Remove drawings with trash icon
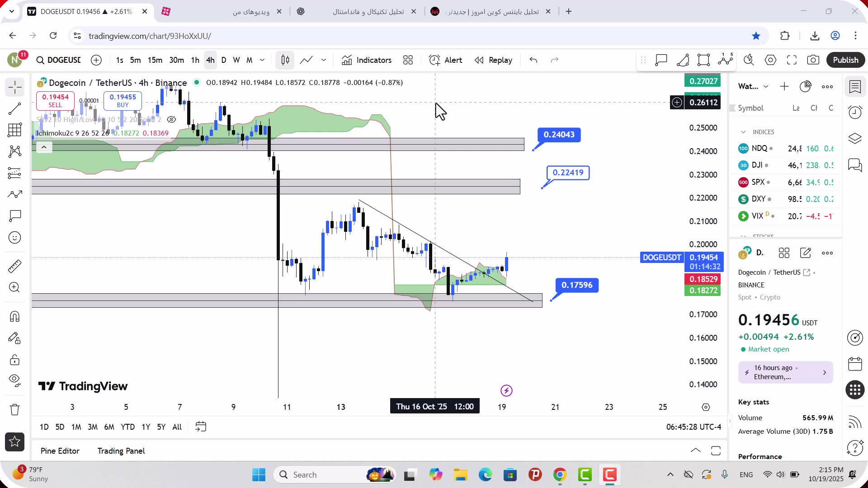The image size is (868, 488). 14,410
